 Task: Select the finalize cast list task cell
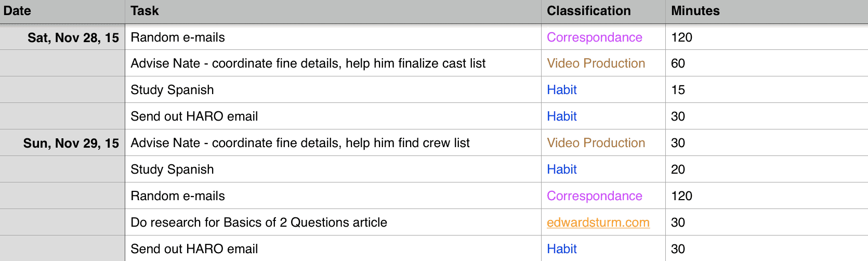333,63
